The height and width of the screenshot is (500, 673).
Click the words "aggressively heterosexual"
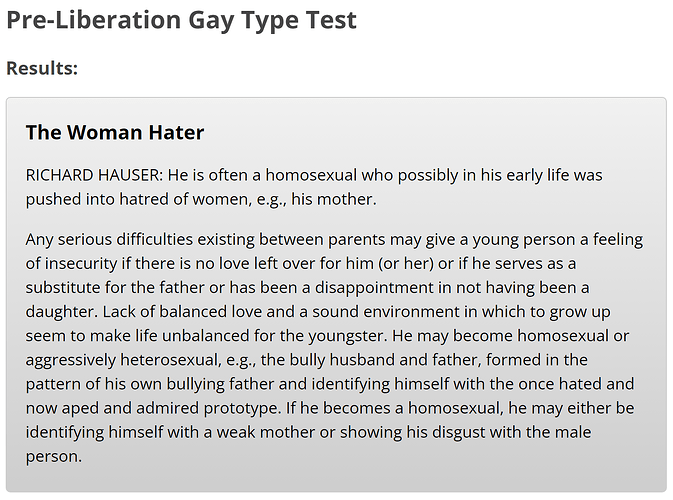(x=125, y=360)
